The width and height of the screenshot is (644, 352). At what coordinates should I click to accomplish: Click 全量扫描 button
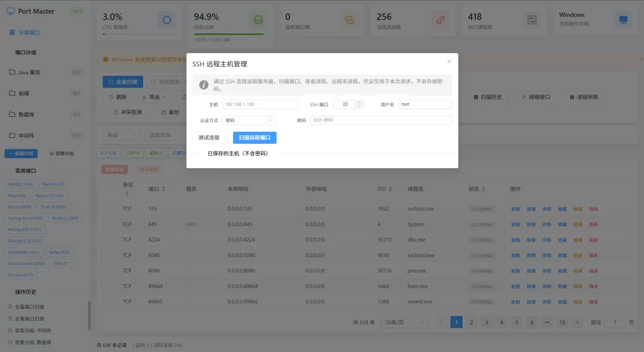tap(123, 82)
